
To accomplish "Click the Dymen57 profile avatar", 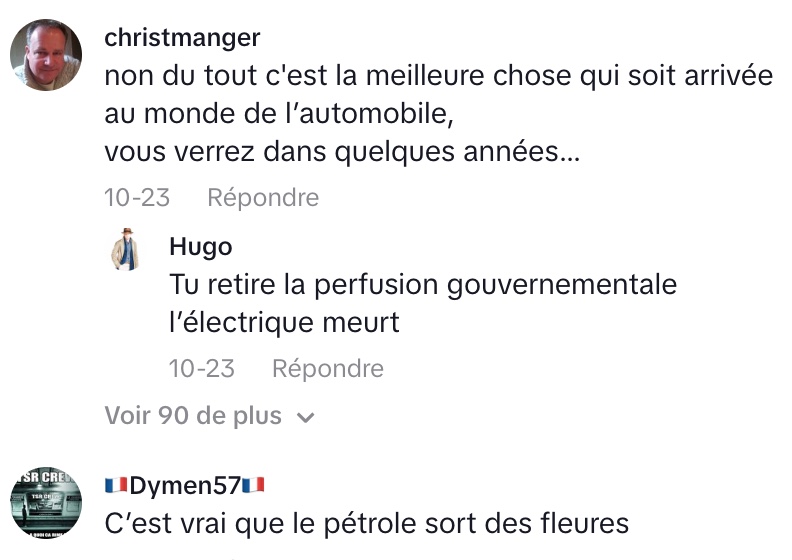I will pos(46,503).
